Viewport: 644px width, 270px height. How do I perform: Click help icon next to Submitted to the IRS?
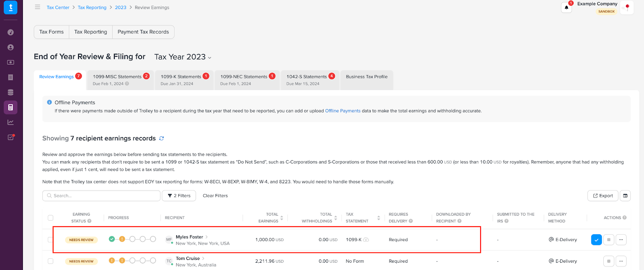506,221
